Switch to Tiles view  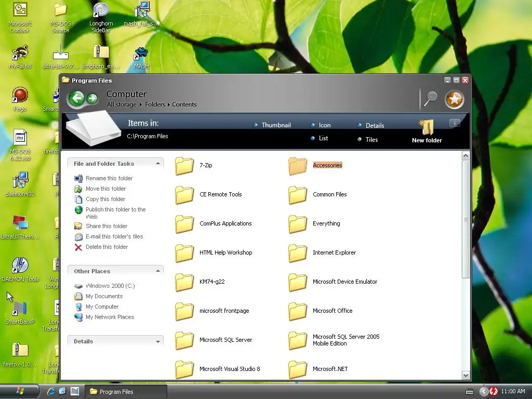368,139
